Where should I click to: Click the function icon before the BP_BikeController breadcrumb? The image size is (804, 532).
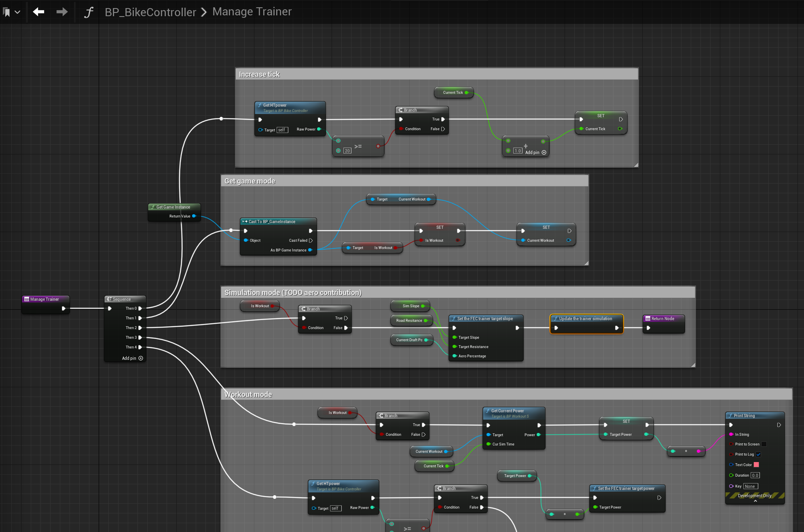(89, 12)
